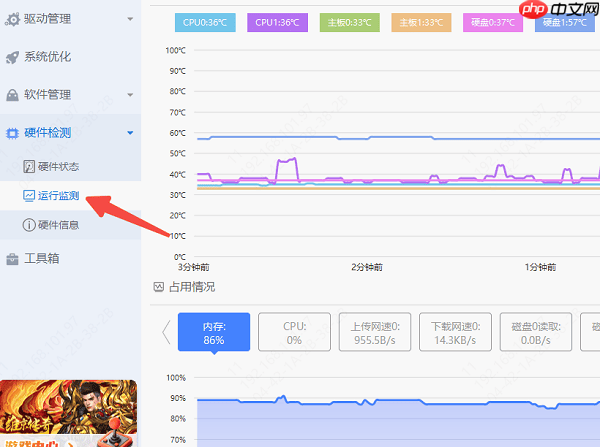The image size is (600, 447).
Task: Click the system optimization rocket icon
Action: click(x=12, y=57)
